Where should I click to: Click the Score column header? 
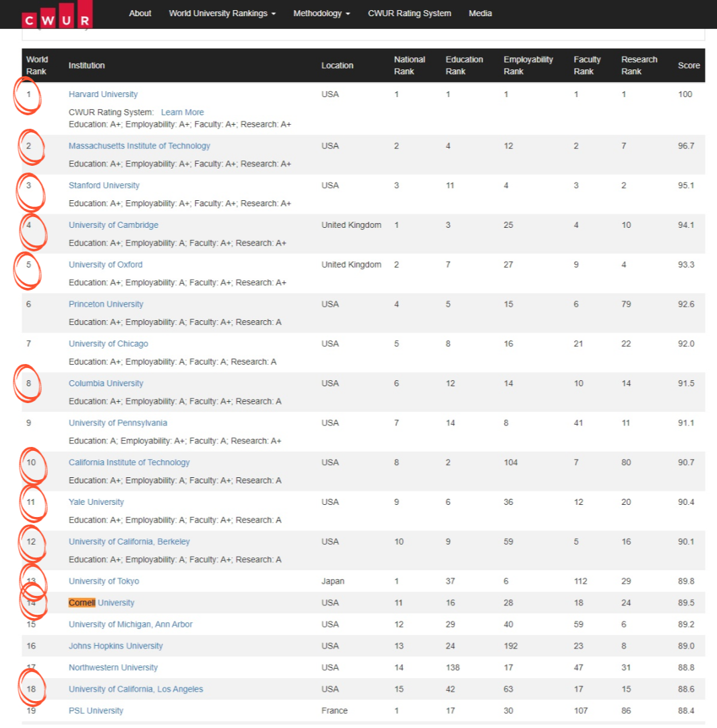tap(689, 65)
